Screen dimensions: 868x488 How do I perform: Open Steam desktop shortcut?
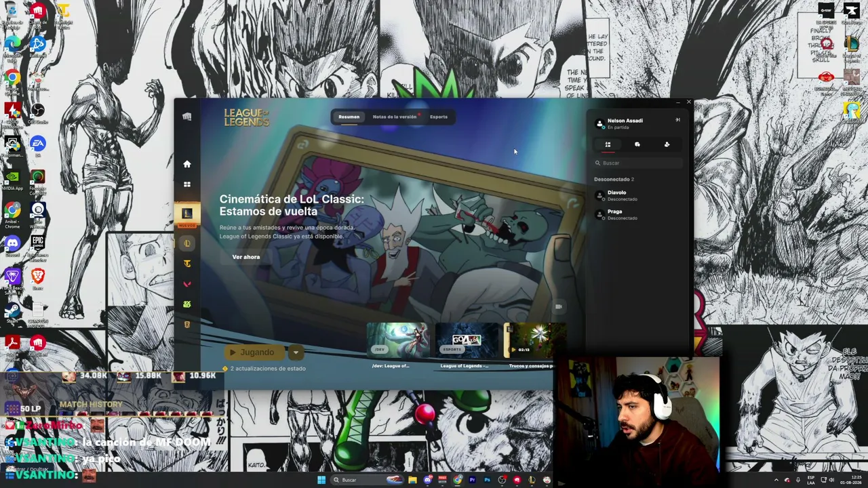(x=12, y=312)
